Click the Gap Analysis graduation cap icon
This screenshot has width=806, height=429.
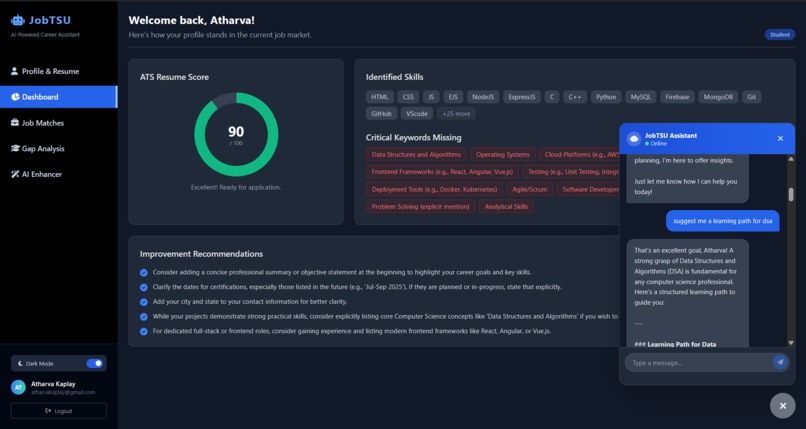(x=15, y=148)
